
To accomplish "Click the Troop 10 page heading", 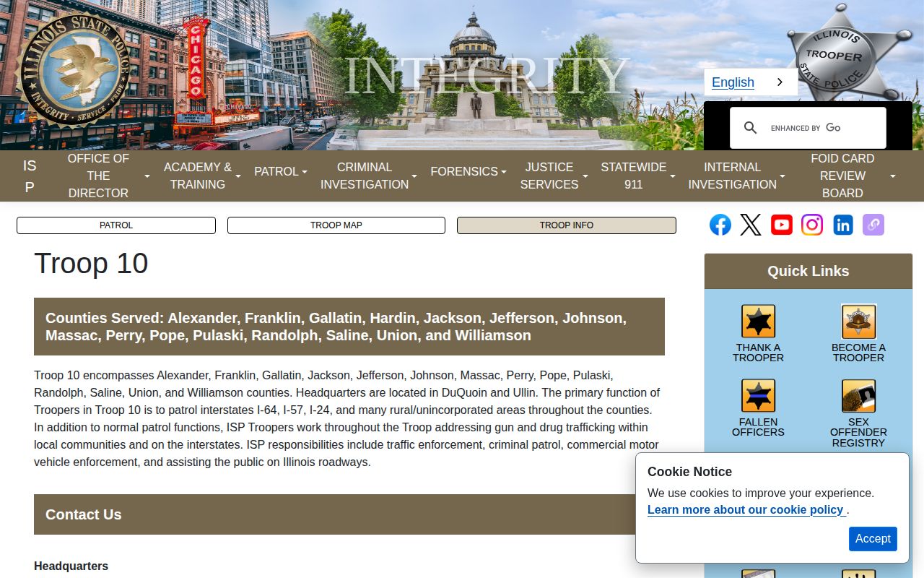I will pos(91,263).
